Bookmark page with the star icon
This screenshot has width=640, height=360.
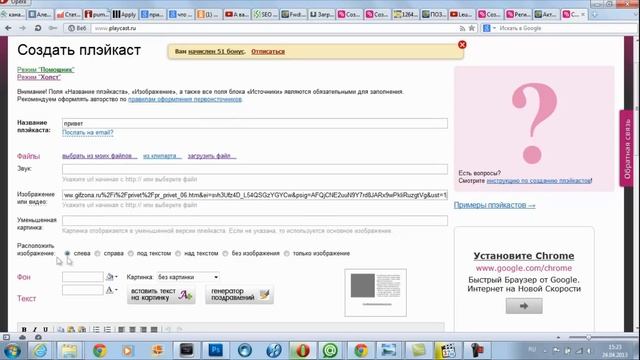472,28
